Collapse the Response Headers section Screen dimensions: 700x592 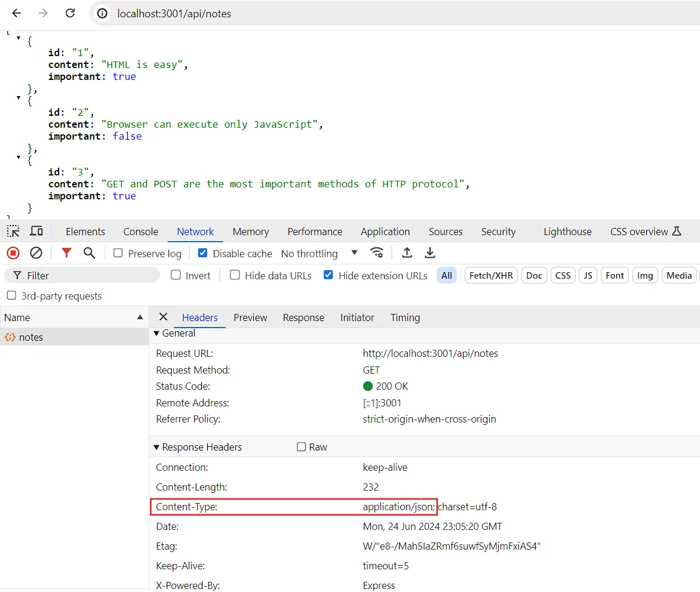(156, 447)
